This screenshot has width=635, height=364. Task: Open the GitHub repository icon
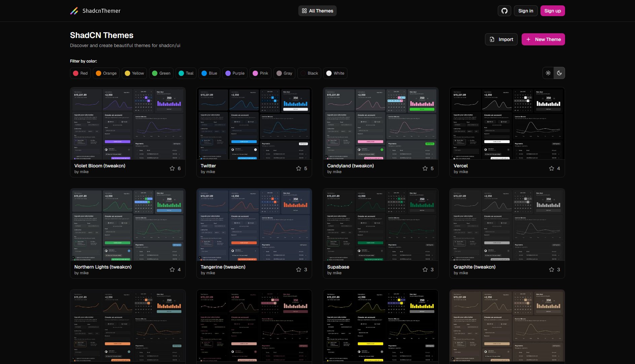coord(504,11)
